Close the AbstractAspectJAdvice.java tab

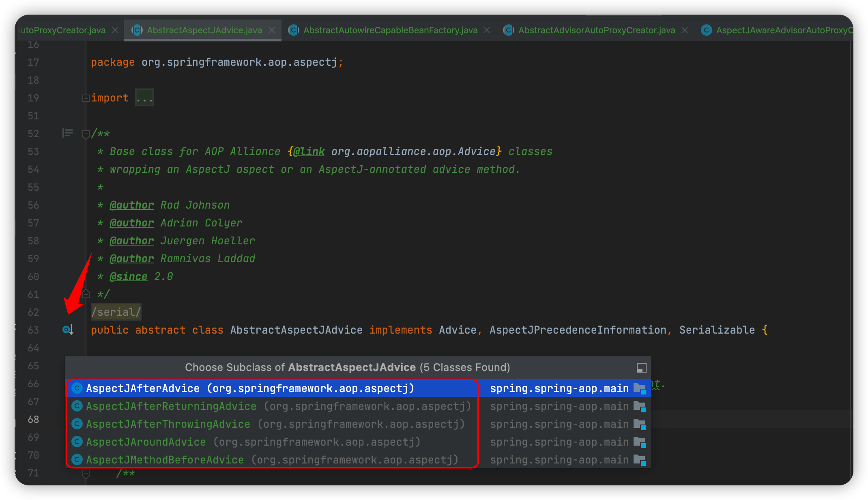pos(272,30)
